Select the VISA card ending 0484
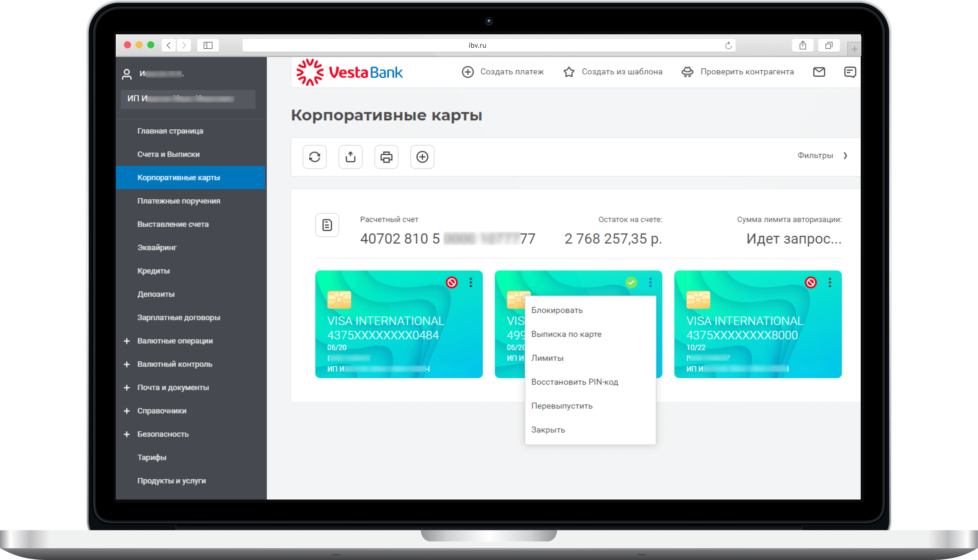 pyautogui.click(x=399, y=324)
